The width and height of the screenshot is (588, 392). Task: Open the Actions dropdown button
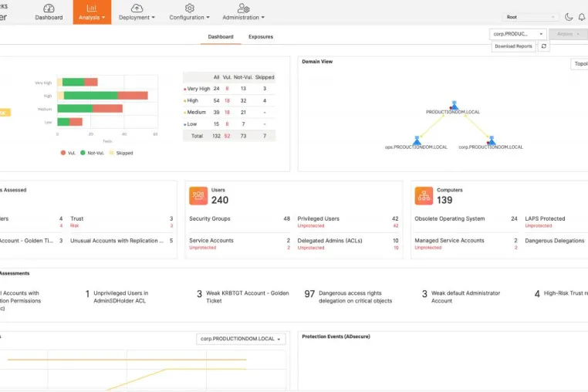click(568, 34)
